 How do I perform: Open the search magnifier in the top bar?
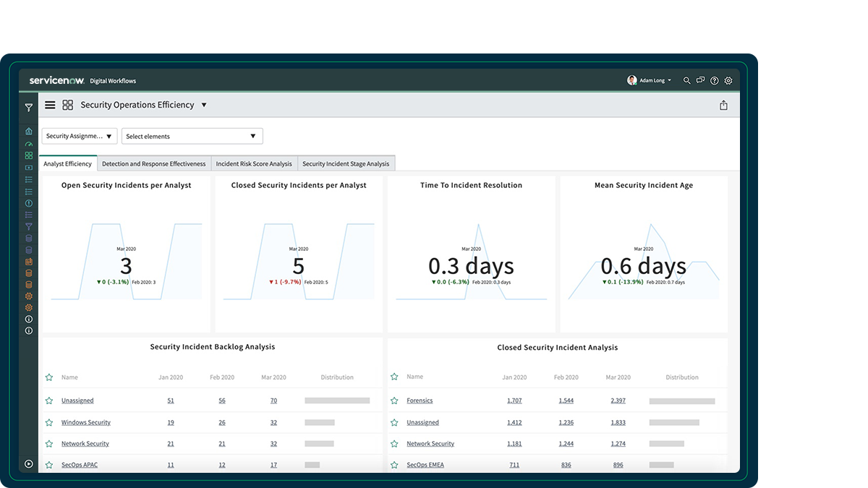click(x=686, y=81)
